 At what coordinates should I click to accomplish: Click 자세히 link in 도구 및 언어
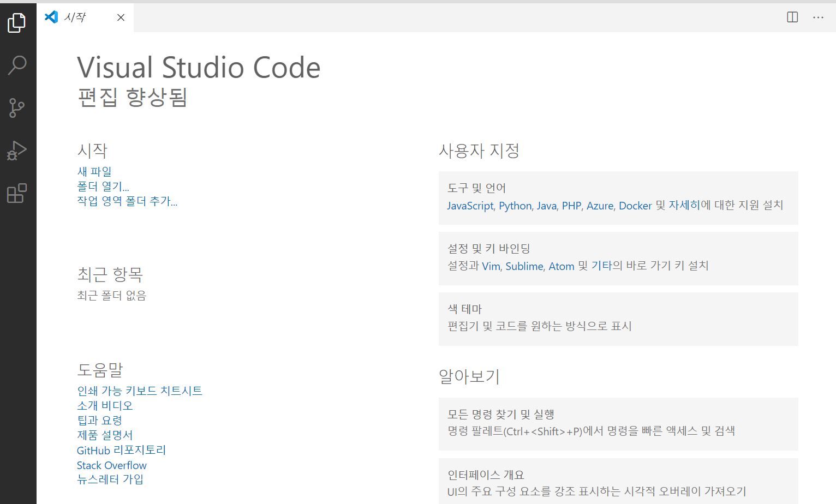tap(684, 205)
